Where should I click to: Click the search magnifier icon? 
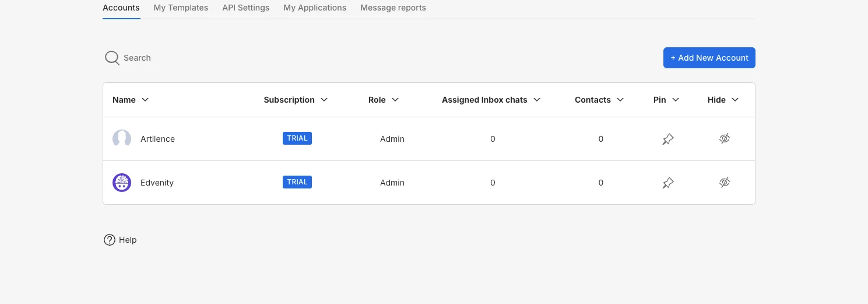pyautogui.click(x=112, y=58)
